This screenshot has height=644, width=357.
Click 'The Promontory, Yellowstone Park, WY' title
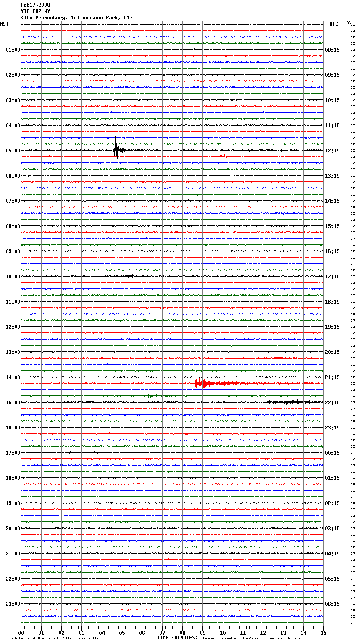[x=76, y=18]
